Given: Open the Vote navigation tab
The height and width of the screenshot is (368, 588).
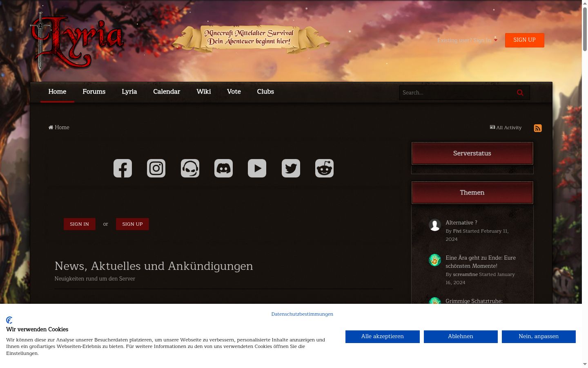Looking at the screenshot, I should 234,92.
